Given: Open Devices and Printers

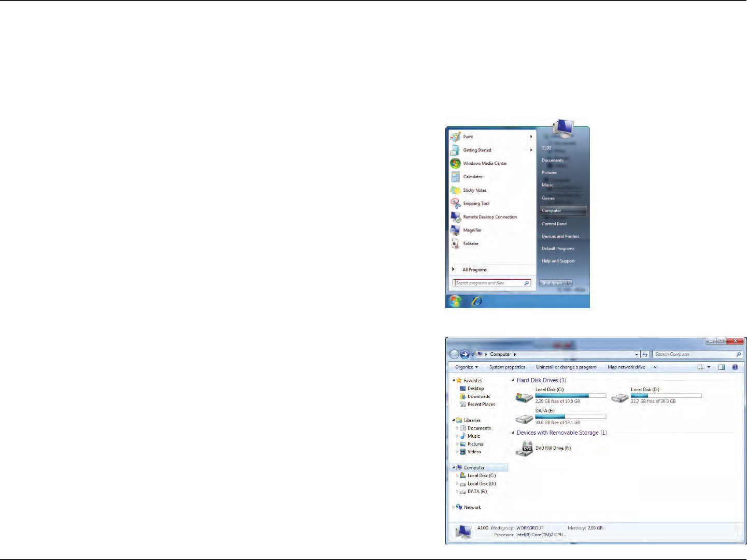Looking at the screenshot, I should point(560,236).
